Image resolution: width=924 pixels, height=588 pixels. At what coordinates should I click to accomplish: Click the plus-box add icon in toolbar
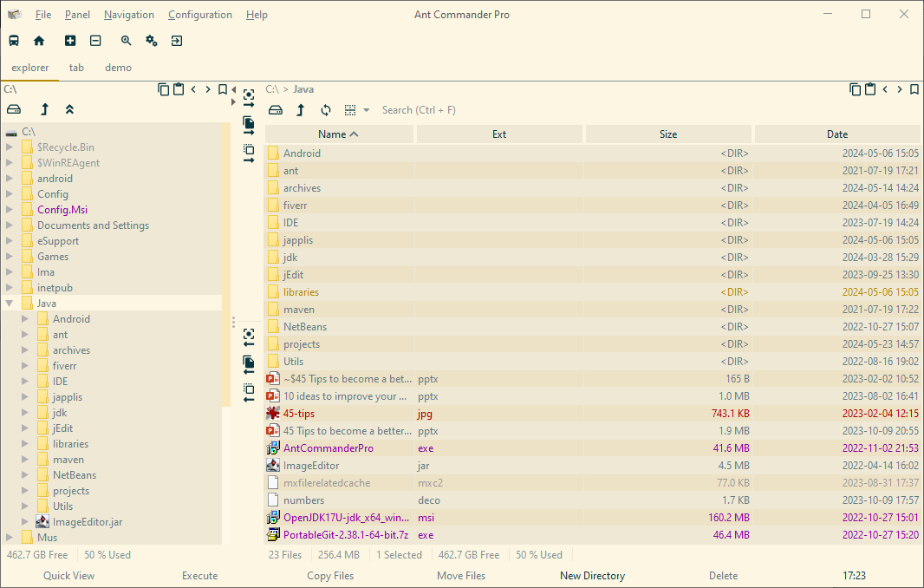tap(70, 41)
